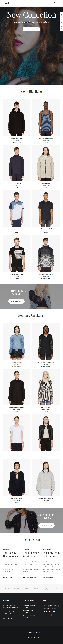Click the scroll-to-top arrow on hero
The height and width of the screenshot is (644, 63).
(x=60, y=81)
